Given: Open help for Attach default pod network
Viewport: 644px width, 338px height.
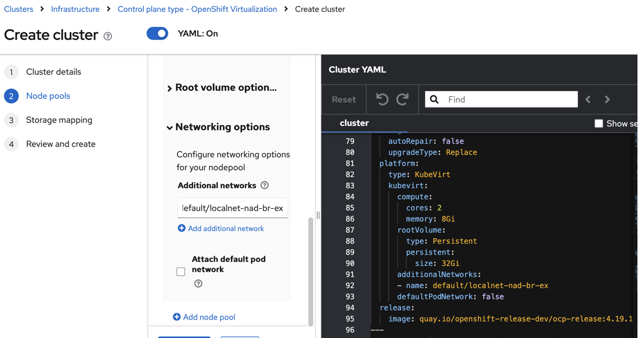Looking at the screenshot, I should click(x=198, y=283).
